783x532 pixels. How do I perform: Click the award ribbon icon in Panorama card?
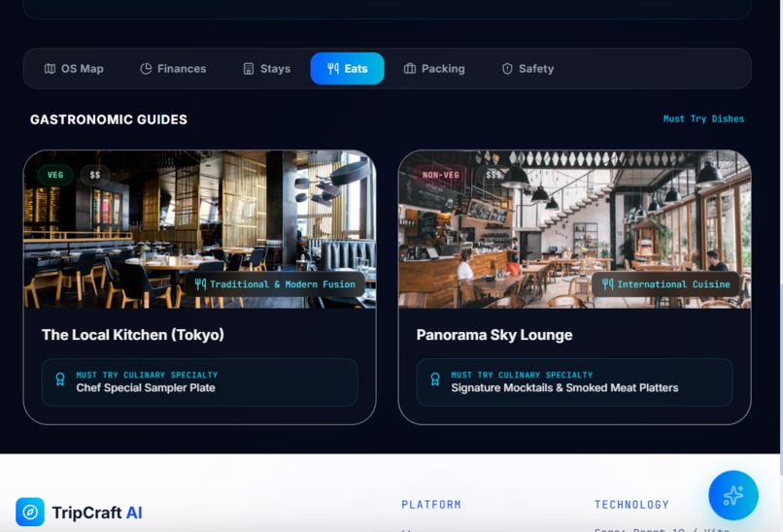435,380
